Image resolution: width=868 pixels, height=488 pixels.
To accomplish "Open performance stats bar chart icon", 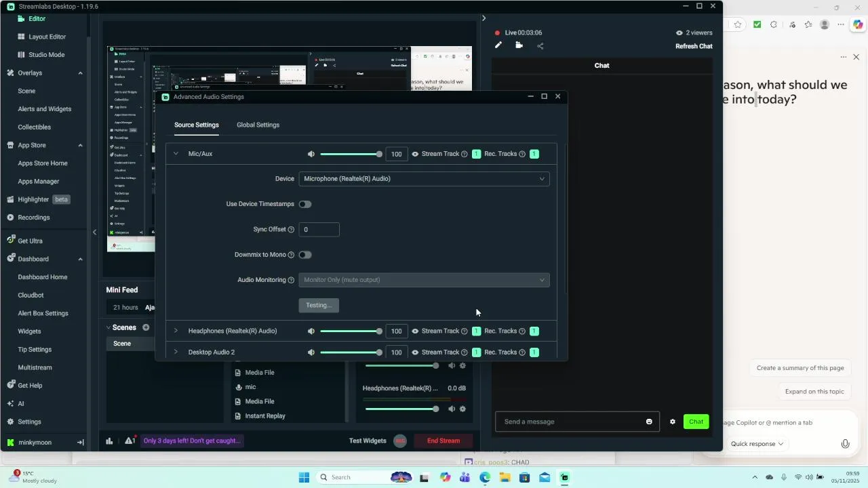I will [109, 441].
